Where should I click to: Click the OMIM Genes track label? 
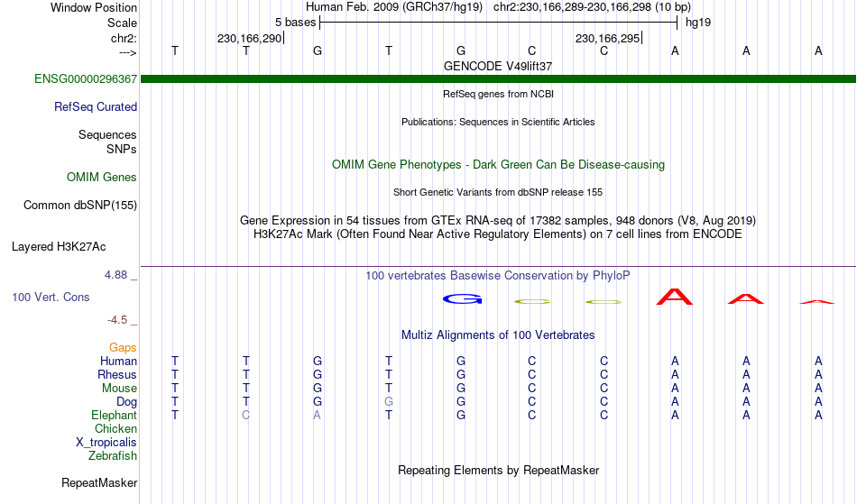102,177
